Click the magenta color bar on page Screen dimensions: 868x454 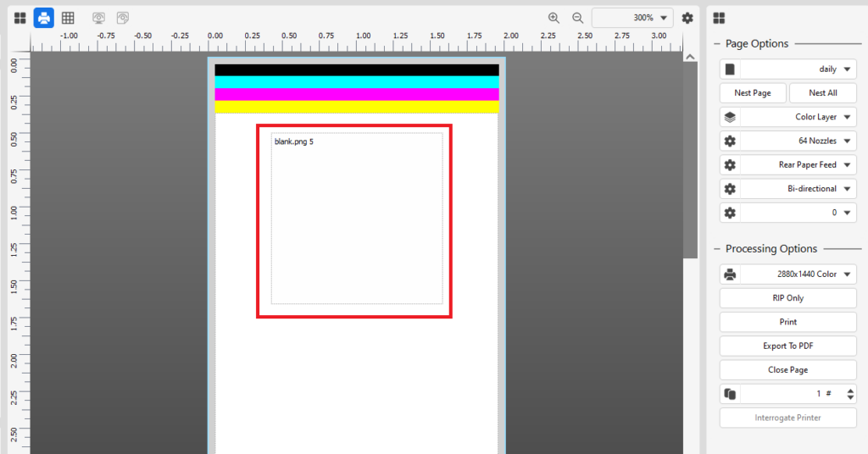click(357, 95)
